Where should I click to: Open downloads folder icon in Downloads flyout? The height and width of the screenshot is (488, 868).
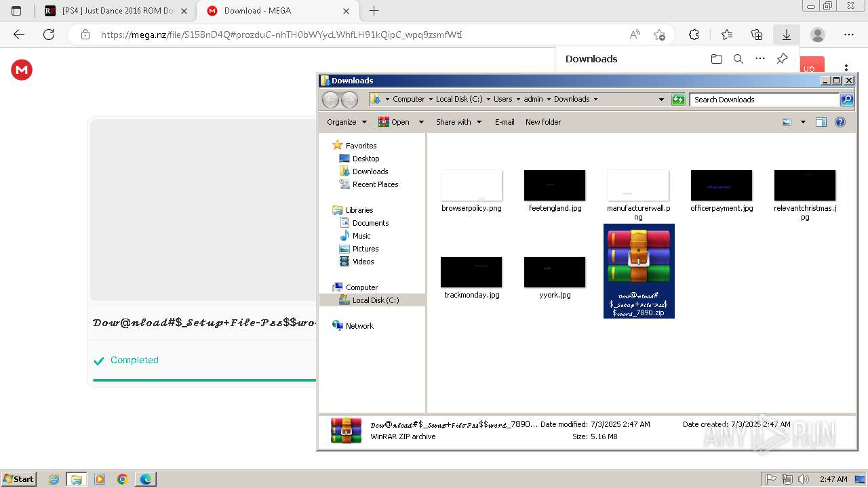pyautogui.click(x=717, y=59)
